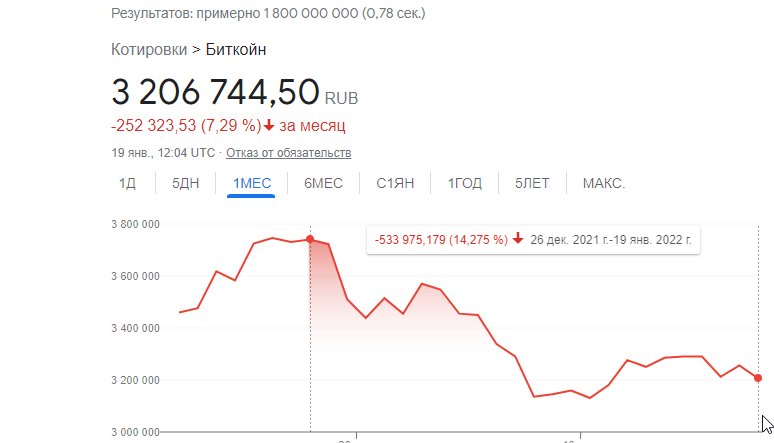The width and height of the screenshot is (774, 443).
Task: Click the down arrow in the chart tooltip
Action: (x=517, y=240)
